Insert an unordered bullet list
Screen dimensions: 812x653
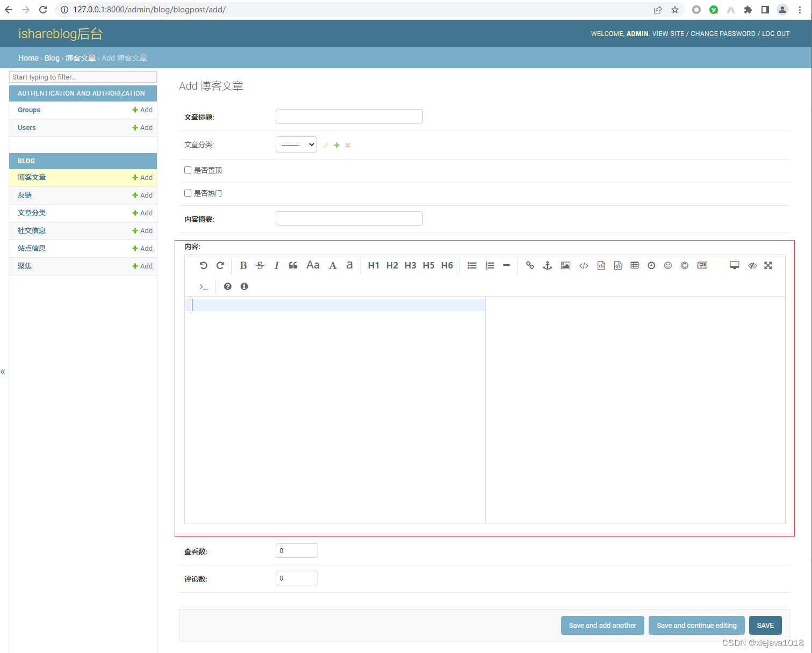click(472, 265)
